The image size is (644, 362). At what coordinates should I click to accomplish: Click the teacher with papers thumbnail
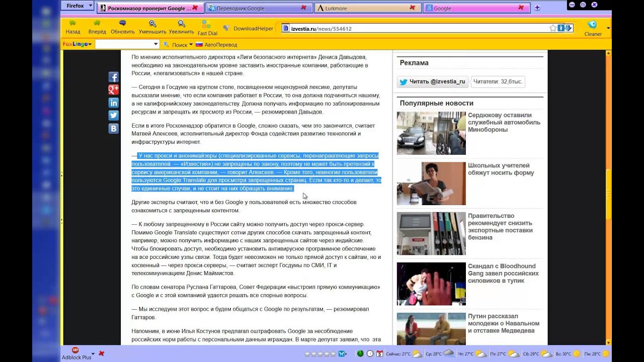pyautogui.click(x=431, y=183)
